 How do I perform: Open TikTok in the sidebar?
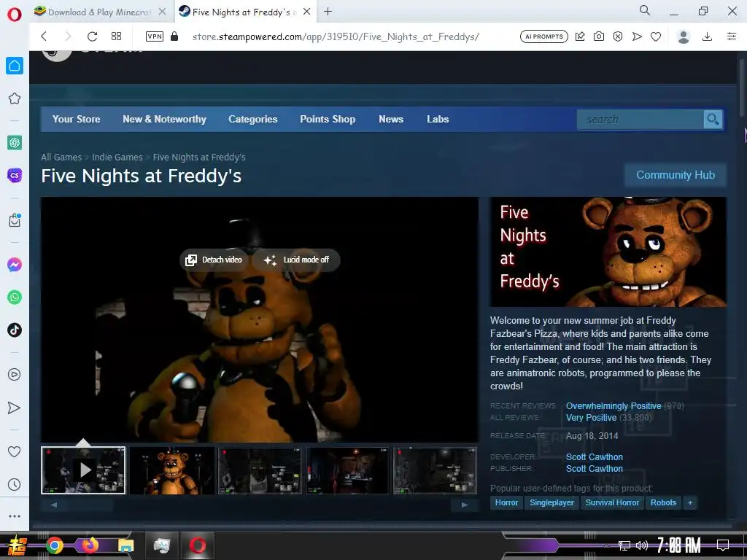(15, 330)
